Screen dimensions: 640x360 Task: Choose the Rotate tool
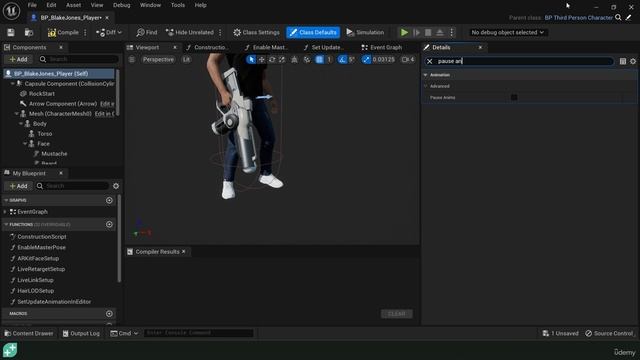click(x=272, y=60)
